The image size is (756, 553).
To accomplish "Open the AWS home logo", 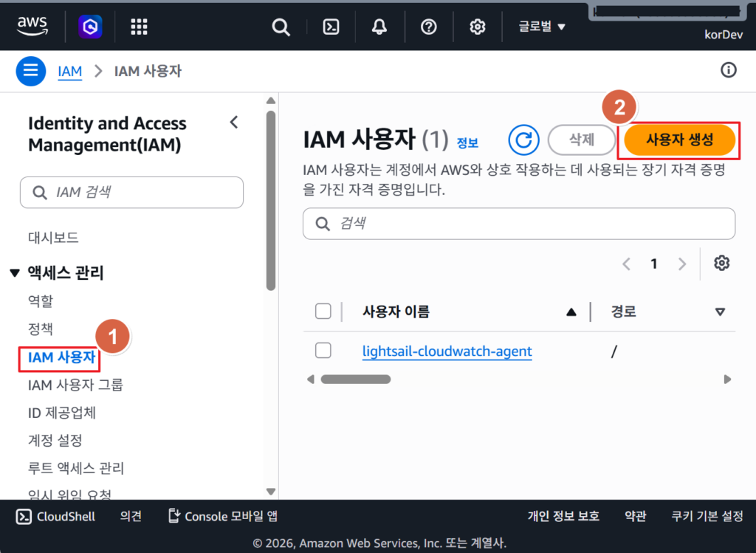I will (32, 26).
